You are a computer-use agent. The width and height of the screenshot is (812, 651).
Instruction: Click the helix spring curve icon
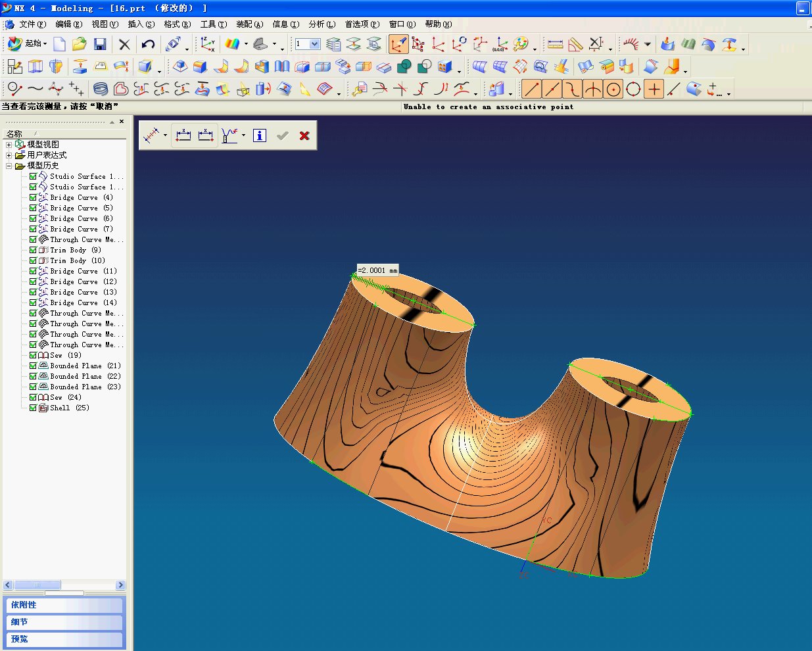(100, 88)
